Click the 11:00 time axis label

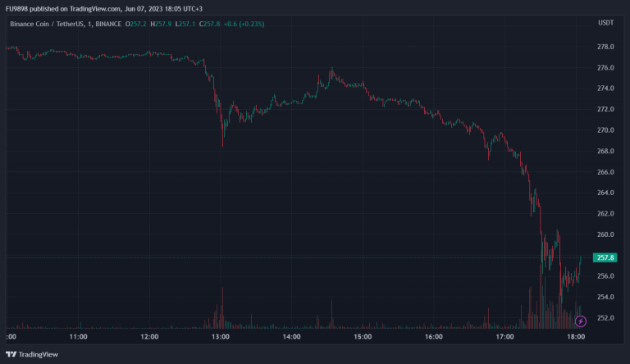tap(78, 336)
